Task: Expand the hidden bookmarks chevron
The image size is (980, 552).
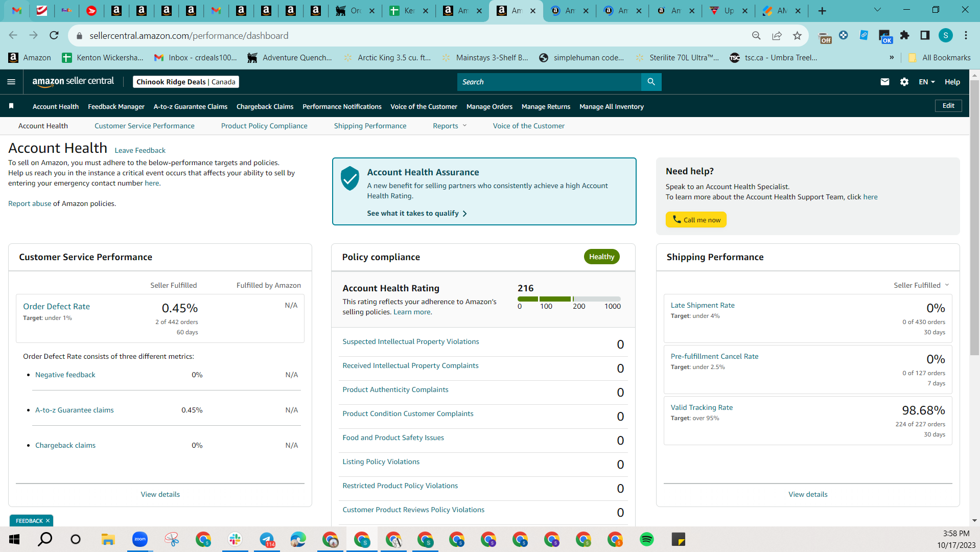Action: click(x=892, y=57)
